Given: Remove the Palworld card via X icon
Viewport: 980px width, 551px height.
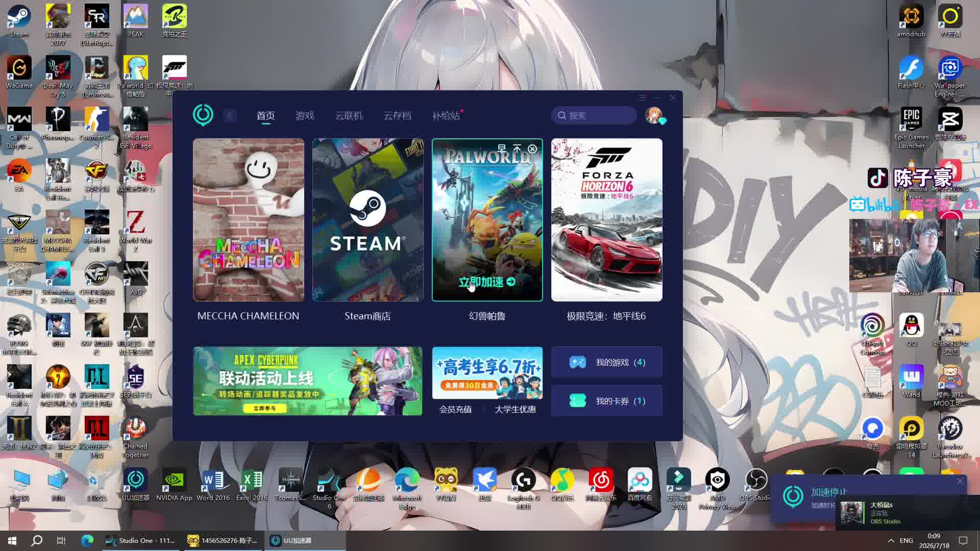Looking at the screenshot, I should 532,148.
